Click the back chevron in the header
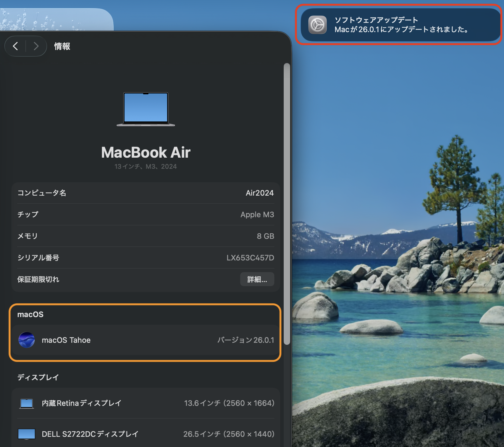 click(16, 46)
